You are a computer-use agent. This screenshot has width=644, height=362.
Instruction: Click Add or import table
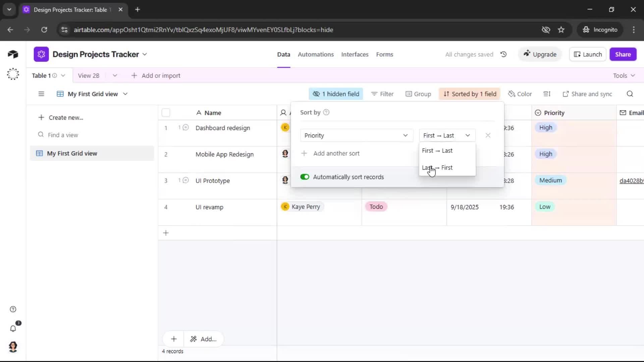coord(156,75)
